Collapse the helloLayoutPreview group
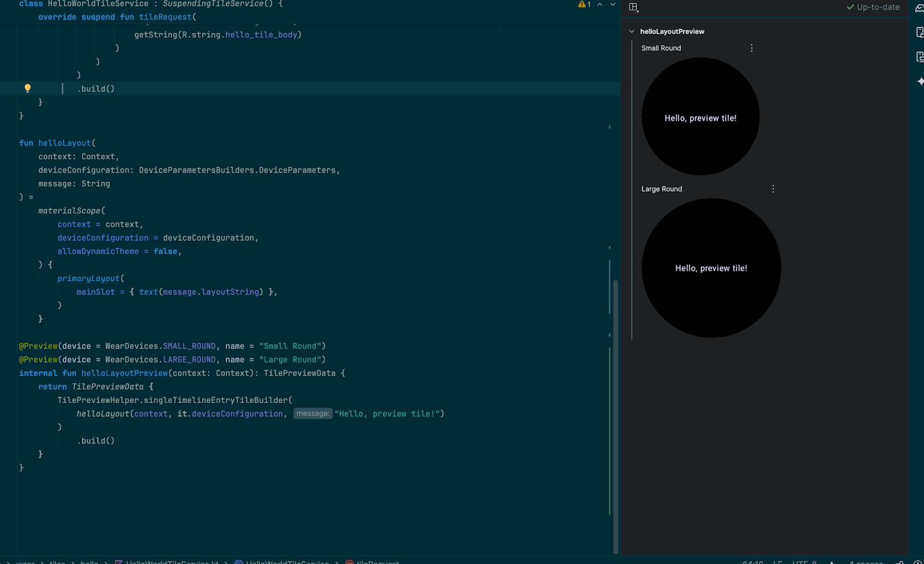The image size is (924, 564). point(631,31)
